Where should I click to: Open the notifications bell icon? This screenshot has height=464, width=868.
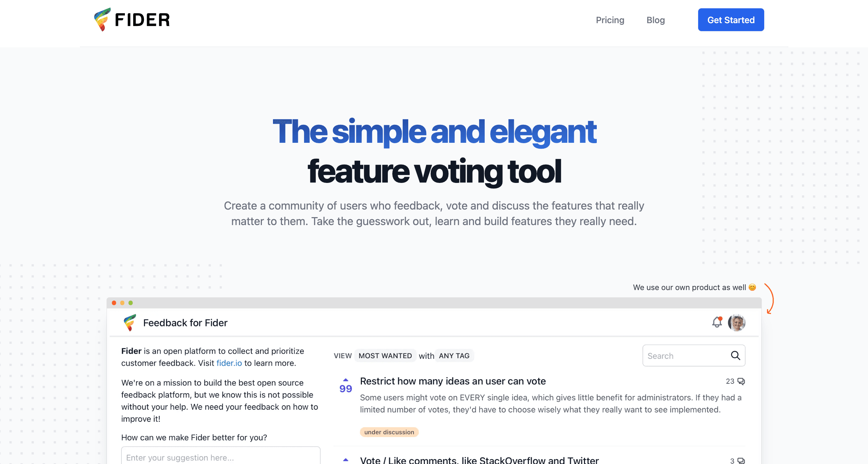[x=717, y=322]
